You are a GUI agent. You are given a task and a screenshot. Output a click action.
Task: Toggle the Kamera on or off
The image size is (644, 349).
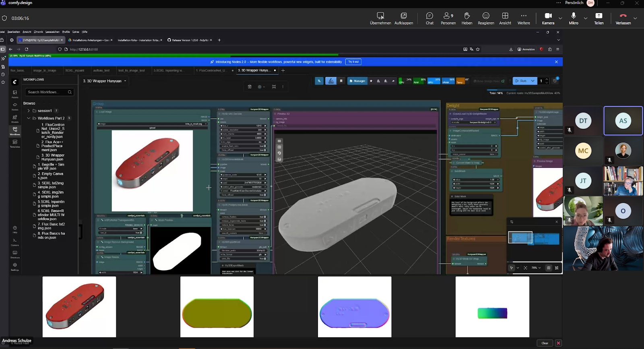548,18
